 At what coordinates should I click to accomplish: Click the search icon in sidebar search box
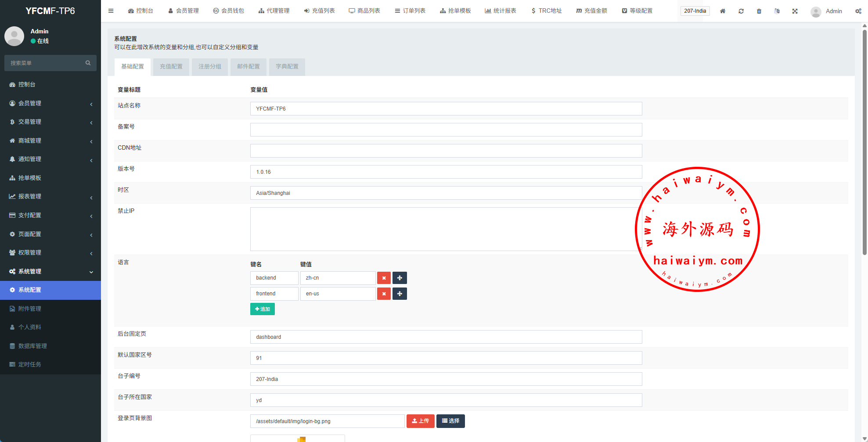(x=88, y=63)
